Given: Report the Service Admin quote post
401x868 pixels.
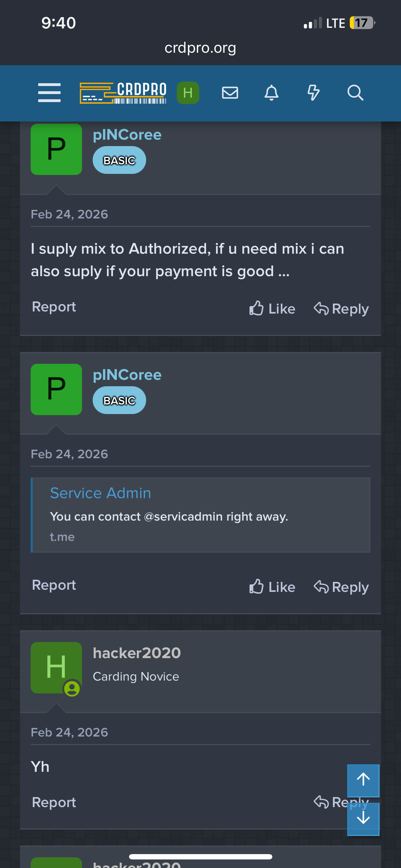Looking at the screenshot, I should [54, 585].
